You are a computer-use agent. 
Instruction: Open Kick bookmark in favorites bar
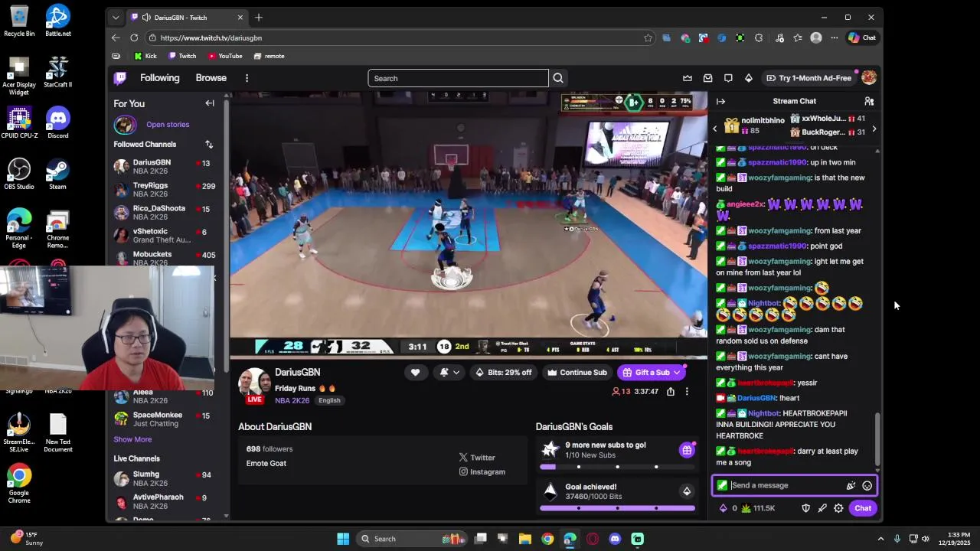(x=145, y=56)
